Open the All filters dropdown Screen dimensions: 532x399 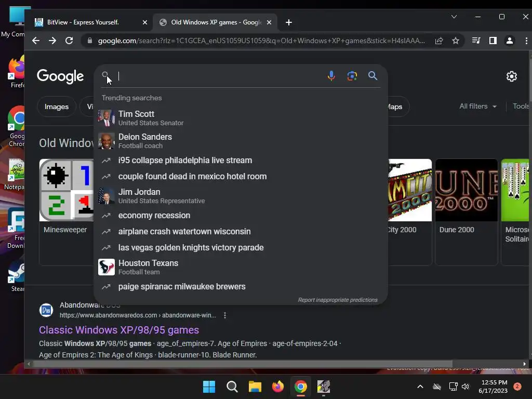pos(478,106)
